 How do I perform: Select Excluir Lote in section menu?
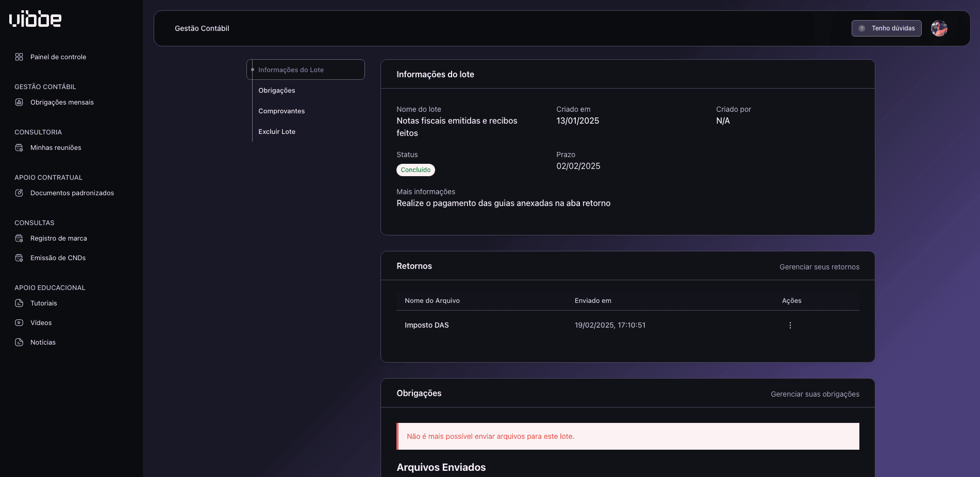click(x=277, y=132)
